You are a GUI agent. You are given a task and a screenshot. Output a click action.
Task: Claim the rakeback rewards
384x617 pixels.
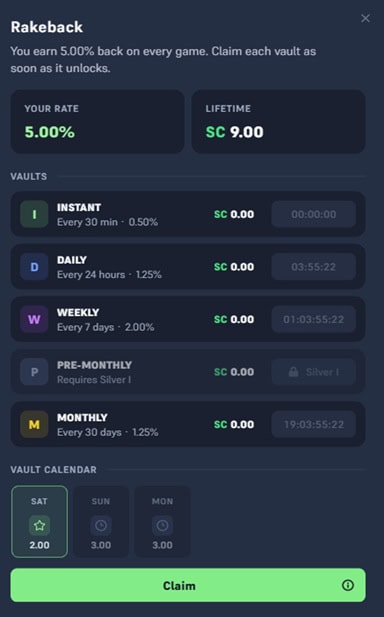point(188,585)
